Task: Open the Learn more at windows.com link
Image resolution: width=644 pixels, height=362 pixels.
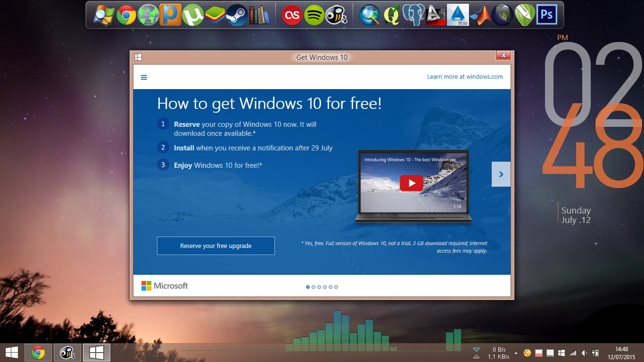Action: pos(465,77)
